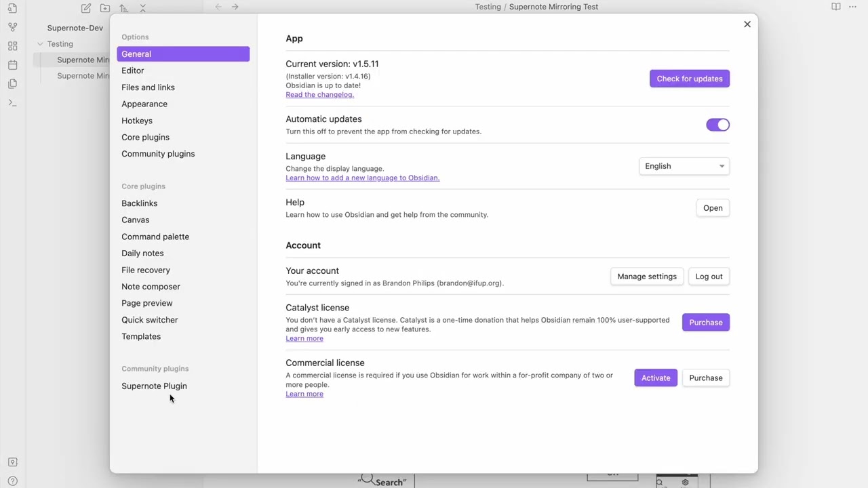Open the canvas ribbon icon

point(12,46)
